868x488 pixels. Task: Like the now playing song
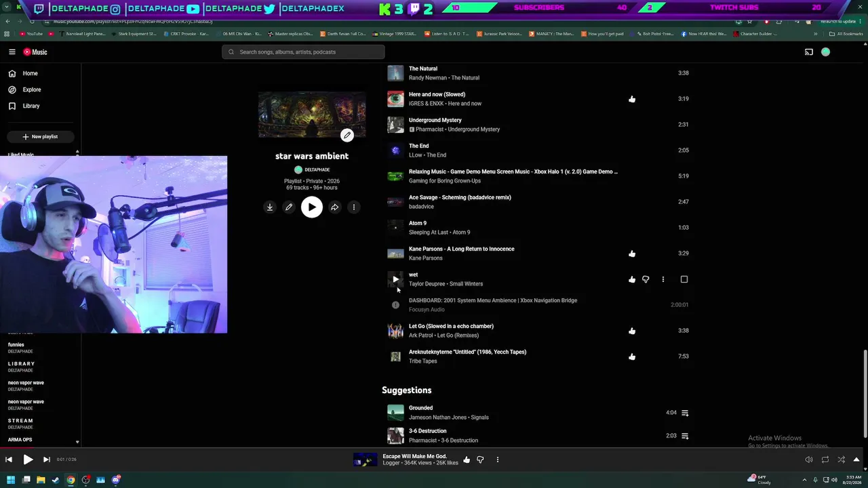467,460
